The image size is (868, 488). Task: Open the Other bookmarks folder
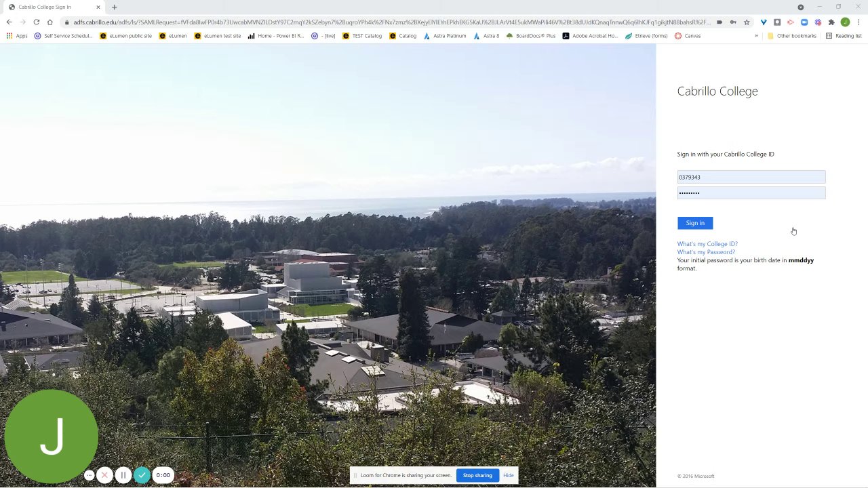[x=792, y=36]
